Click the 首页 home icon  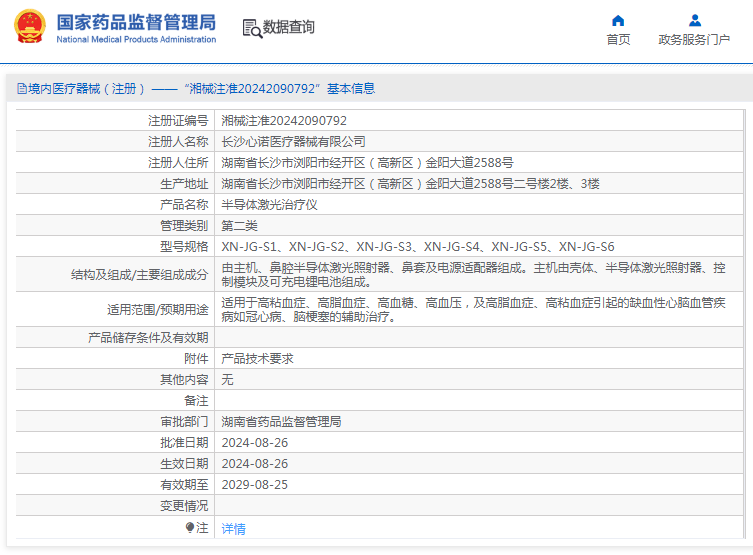click(618, 21)
